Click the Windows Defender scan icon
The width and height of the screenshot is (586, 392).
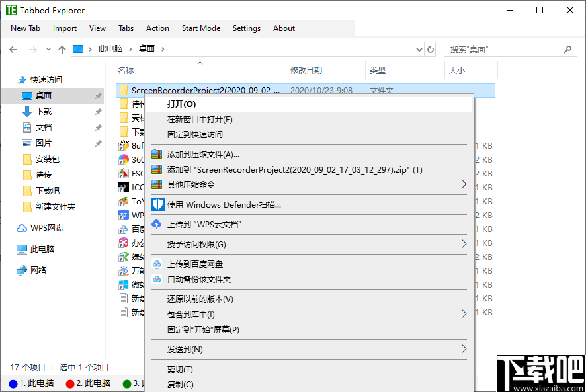(157, 204)
